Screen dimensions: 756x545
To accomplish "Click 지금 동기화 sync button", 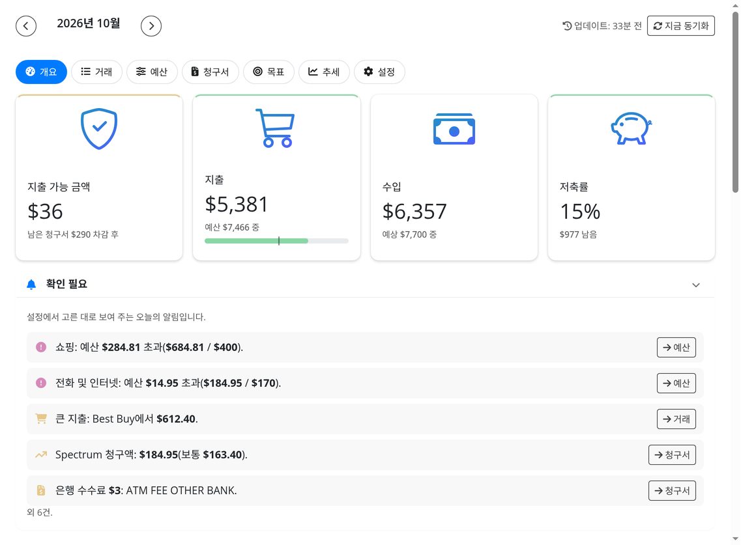I will tap(681, 25).
